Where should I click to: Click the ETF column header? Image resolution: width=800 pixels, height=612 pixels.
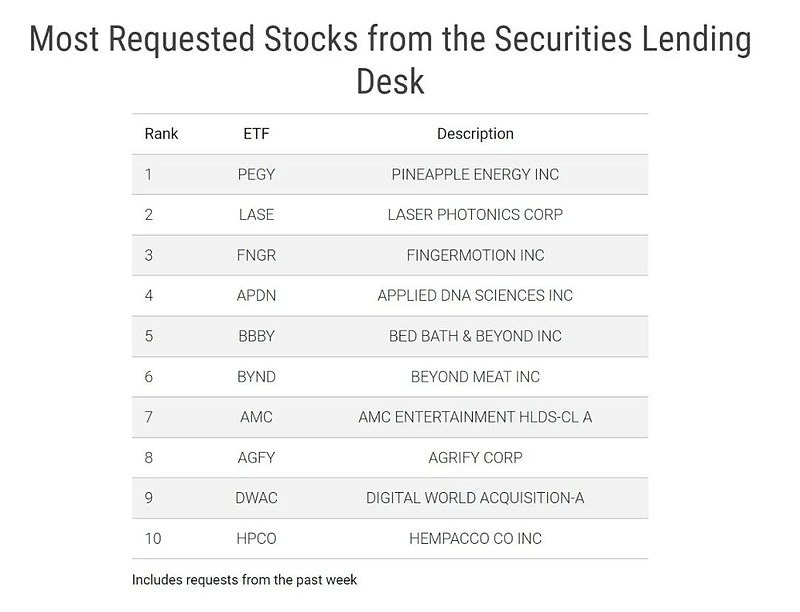[256, 134]
